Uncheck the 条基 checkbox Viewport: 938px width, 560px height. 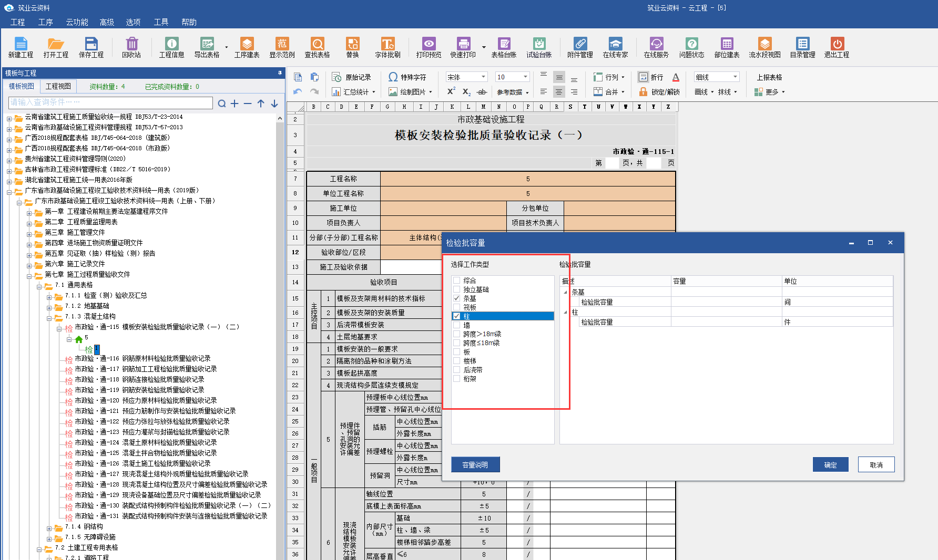pyautogui.click(x=457, y=298)
